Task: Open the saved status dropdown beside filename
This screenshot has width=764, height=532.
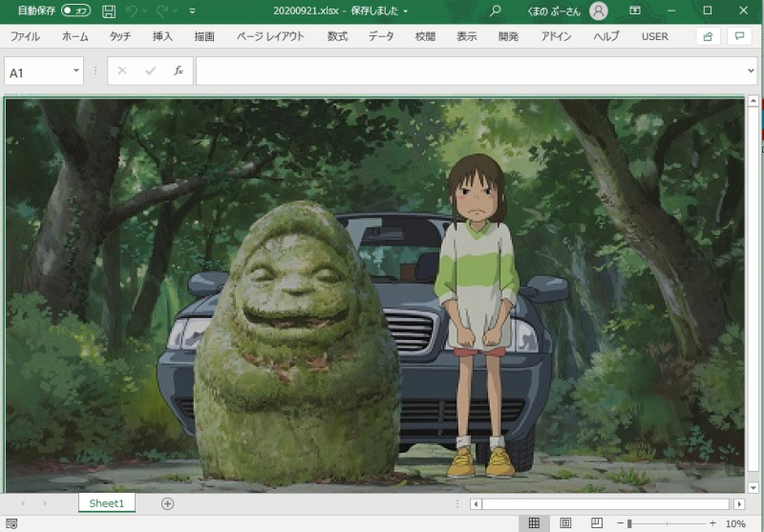Action: [x=405, y=11]
